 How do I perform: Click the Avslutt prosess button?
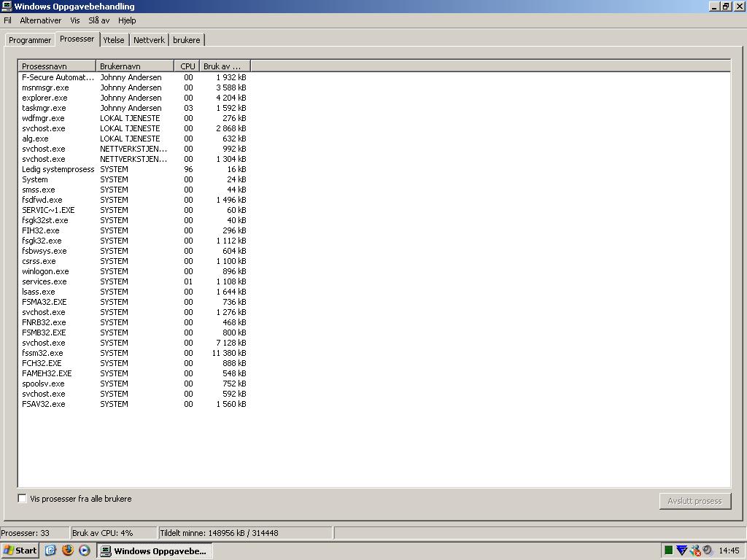coord(695,501)
